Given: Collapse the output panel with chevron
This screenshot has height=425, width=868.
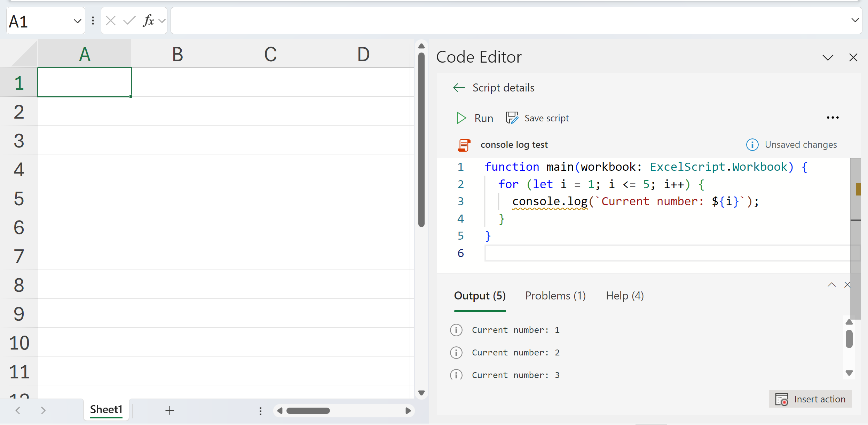Looking at the screenshot, I should pyautogui.click(x=831, y=285).
